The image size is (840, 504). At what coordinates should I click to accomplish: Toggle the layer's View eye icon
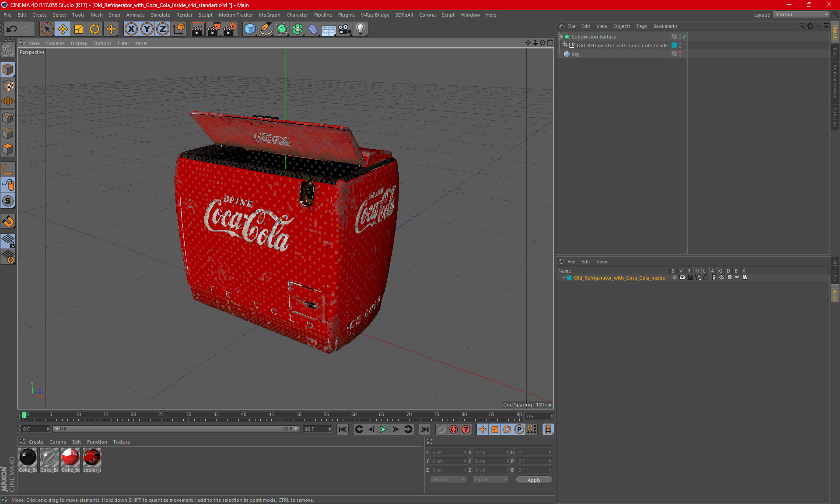pos(682,277)
